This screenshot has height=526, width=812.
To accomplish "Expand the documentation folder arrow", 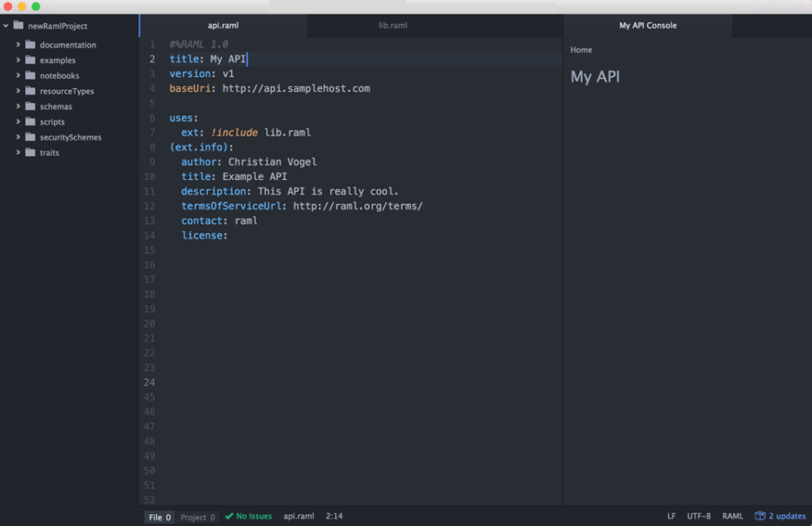I will (x=18, y=44).
